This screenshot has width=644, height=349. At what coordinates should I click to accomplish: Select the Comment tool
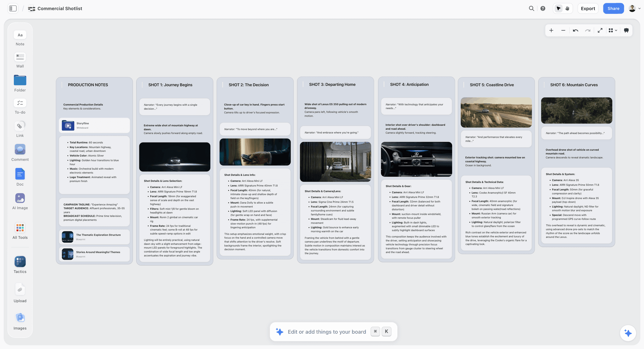(20, 153)
